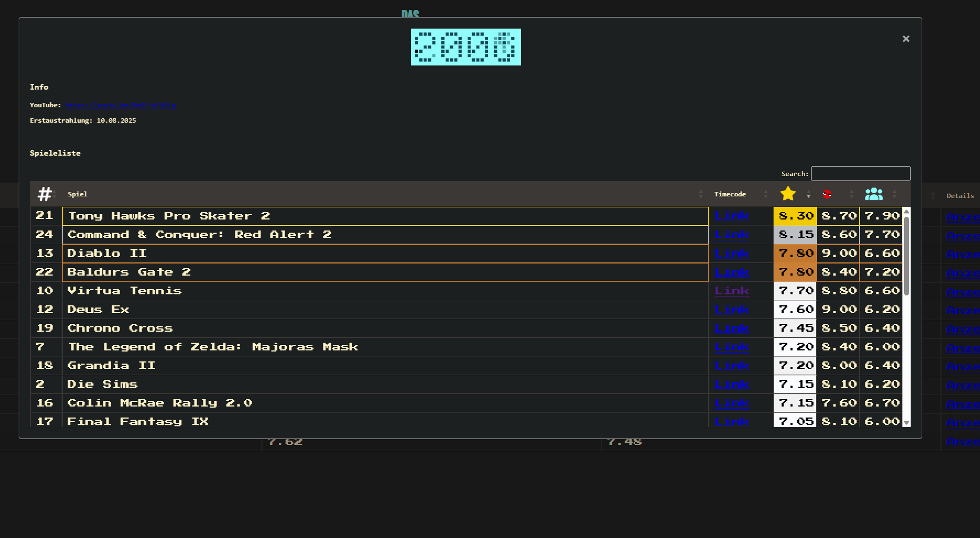
Task: Click the table scrollbar down arrow
Action: [906, 422]
